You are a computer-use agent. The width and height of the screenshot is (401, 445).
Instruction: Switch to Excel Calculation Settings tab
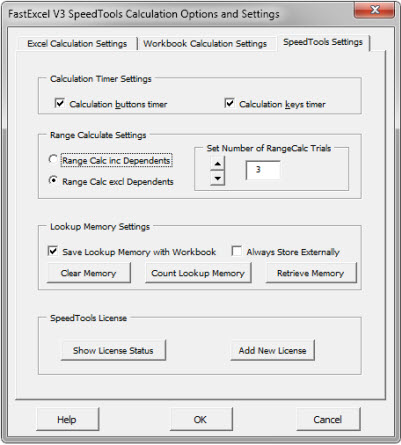tap(77, 44)
